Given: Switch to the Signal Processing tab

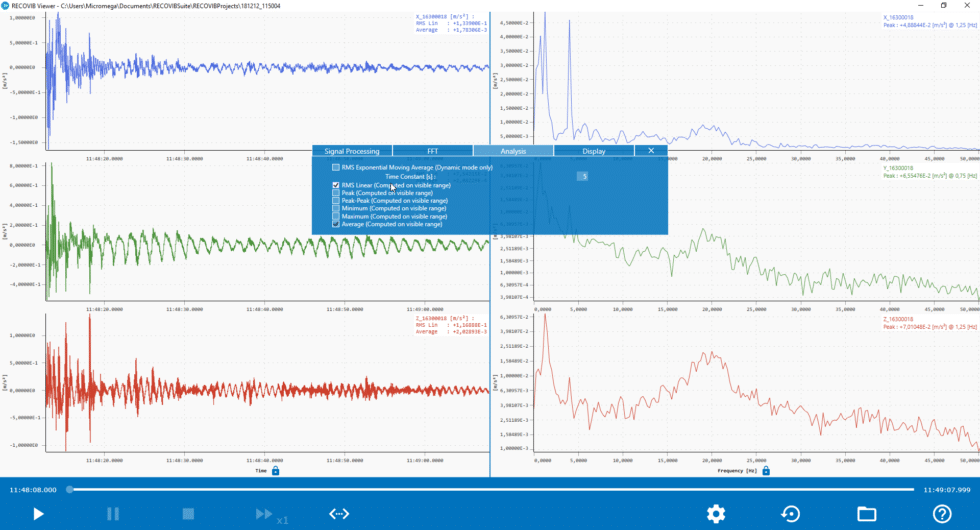Looking at the screenshot, I should pyautogui.click(x=352, y=151).
